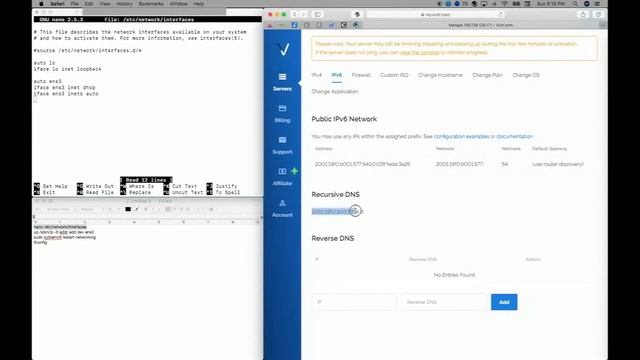640x360 pixels.
Task: Click Safari back navigation arrow
Action: 295,14
